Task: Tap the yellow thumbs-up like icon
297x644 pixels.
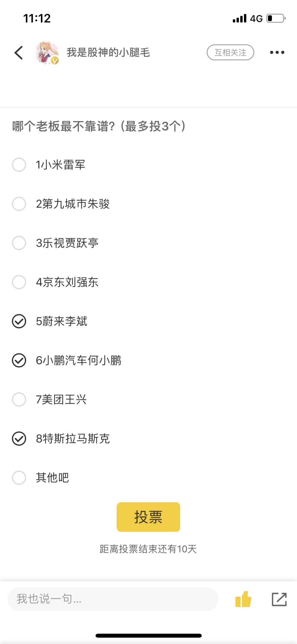Action: (x=243, y=599)
